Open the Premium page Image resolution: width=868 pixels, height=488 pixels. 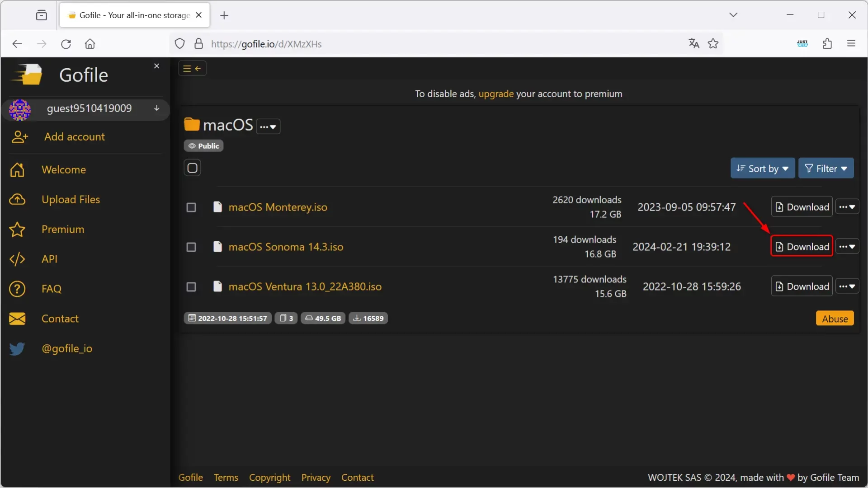pyautogui.click(x=62, y=230)
